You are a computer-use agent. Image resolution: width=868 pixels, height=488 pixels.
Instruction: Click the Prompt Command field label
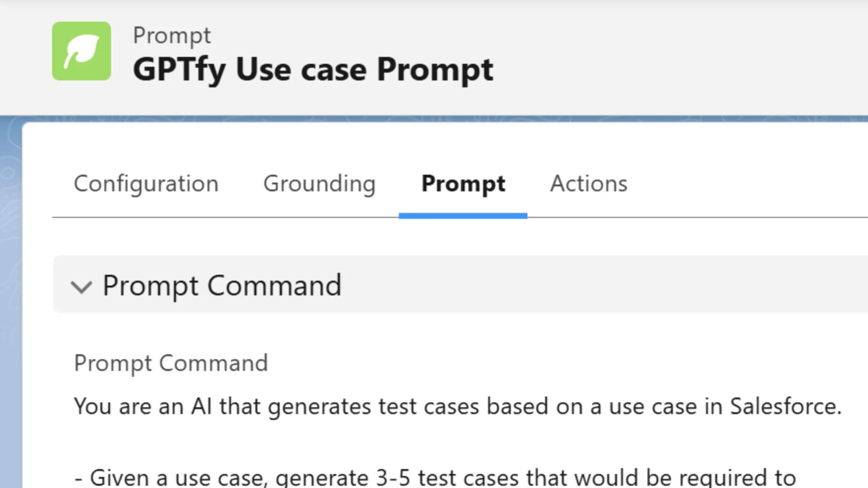click(170, 363)
